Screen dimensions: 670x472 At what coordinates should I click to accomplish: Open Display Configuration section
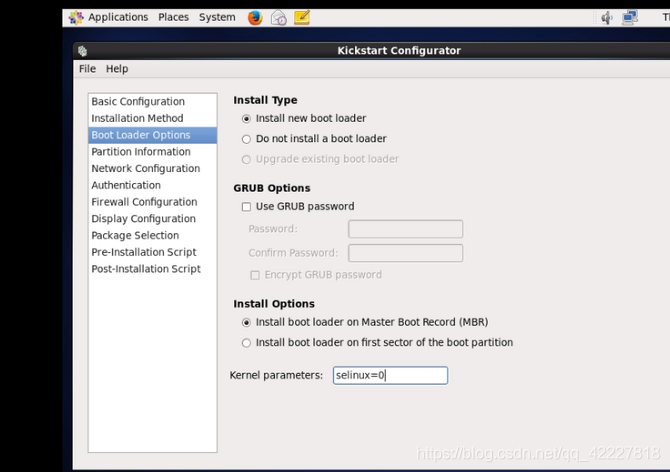153,219
